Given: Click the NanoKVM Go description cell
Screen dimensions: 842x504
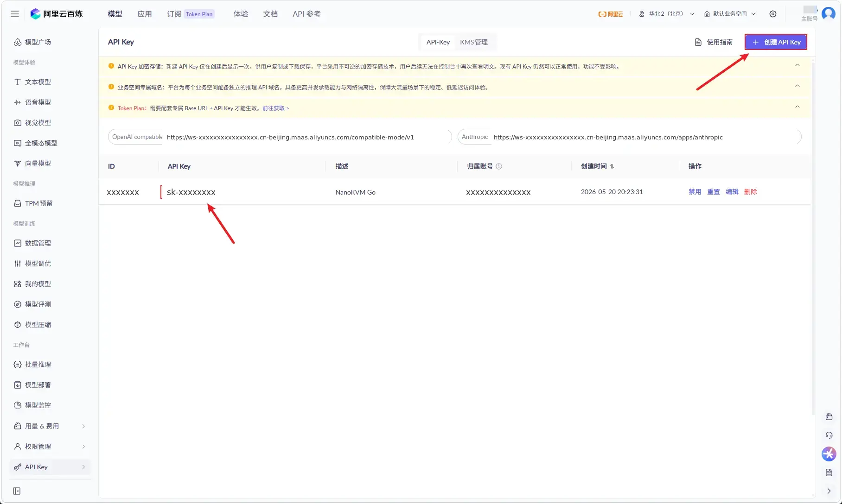Looking at the screenshot, I should pos(356,192).
